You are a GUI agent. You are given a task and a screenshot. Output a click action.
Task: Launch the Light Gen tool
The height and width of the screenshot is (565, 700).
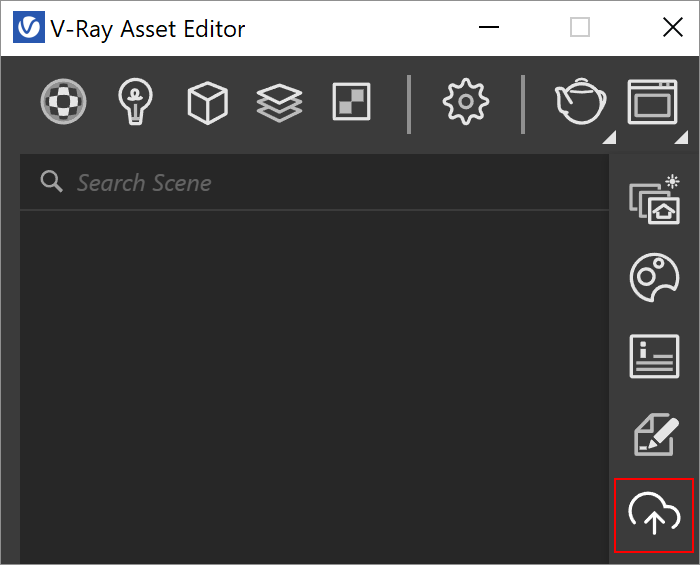click(654, 199)
